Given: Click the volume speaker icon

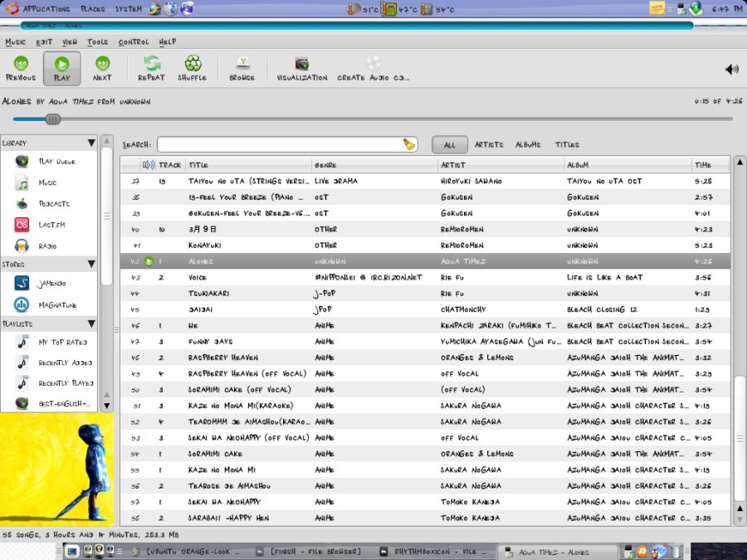Looking at the screenshot, I should pyautogui.click(x=732, y=70).
